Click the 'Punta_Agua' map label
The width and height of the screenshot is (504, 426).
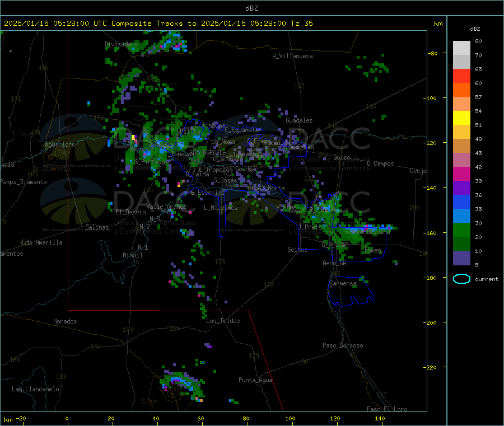point(255,381)
